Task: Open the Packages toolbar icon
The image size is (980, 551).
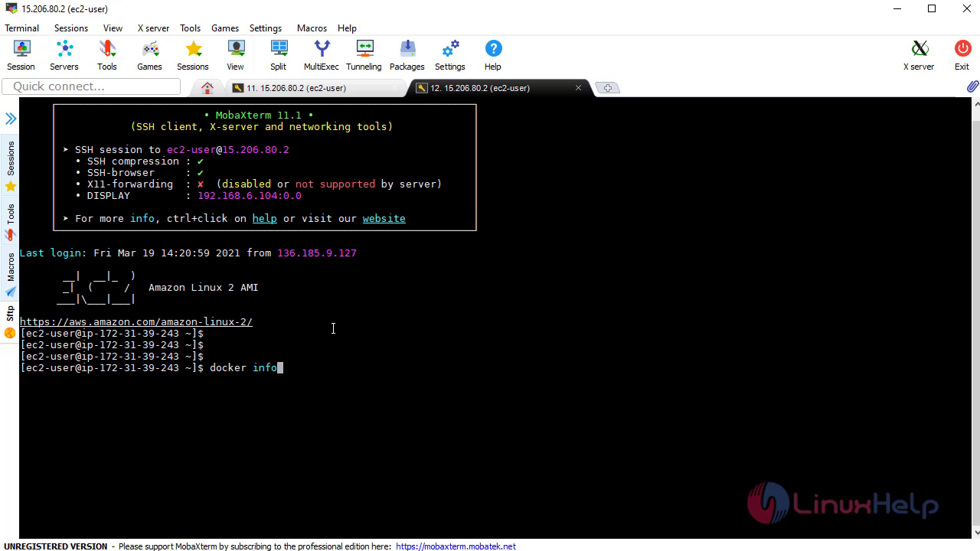Action: (407, 55)
